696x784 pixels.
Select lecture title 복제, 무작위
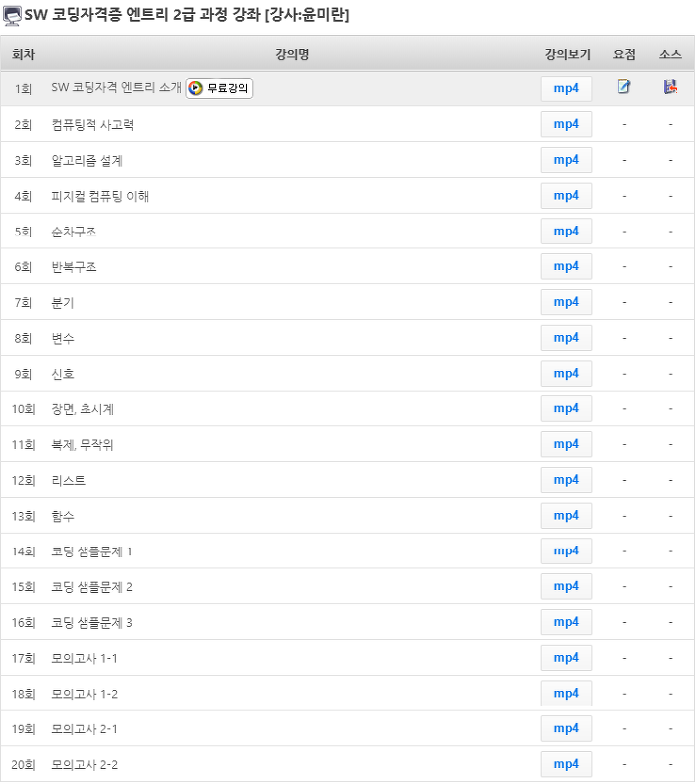(83, 445)
